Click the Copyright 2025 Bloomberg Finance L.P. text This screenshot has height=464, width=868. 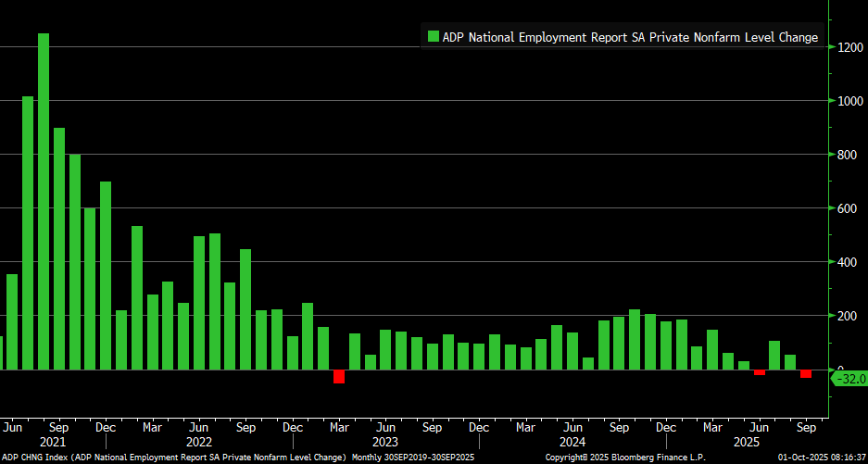625,458
